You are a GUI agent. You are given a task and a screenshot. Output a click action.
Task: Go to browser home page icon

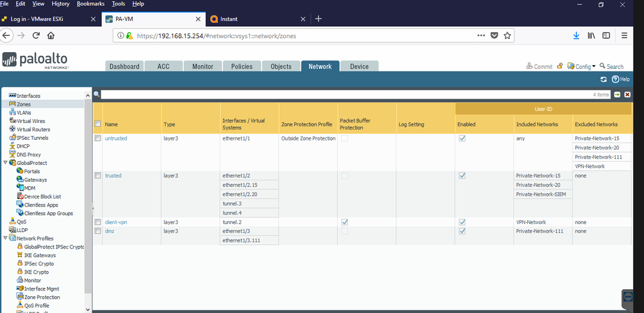pos(51,35)
